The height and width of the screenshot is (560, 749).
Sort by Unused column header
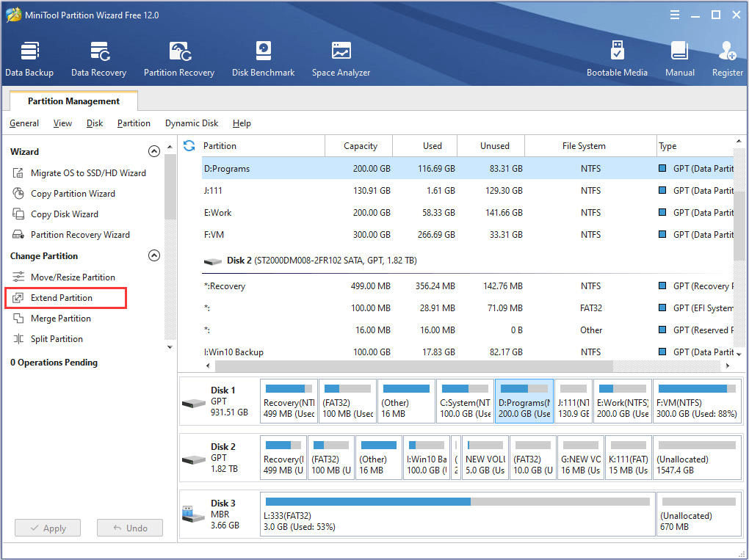pos(491,145)
